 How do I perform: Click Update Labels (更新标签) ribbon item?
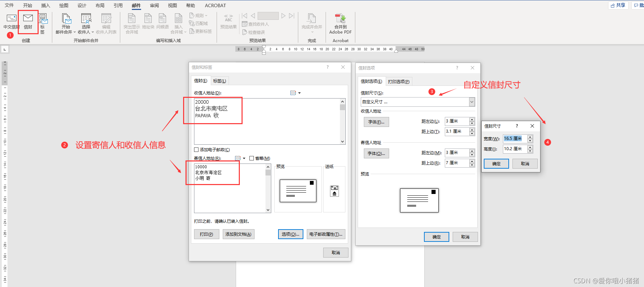coord(201,31)
